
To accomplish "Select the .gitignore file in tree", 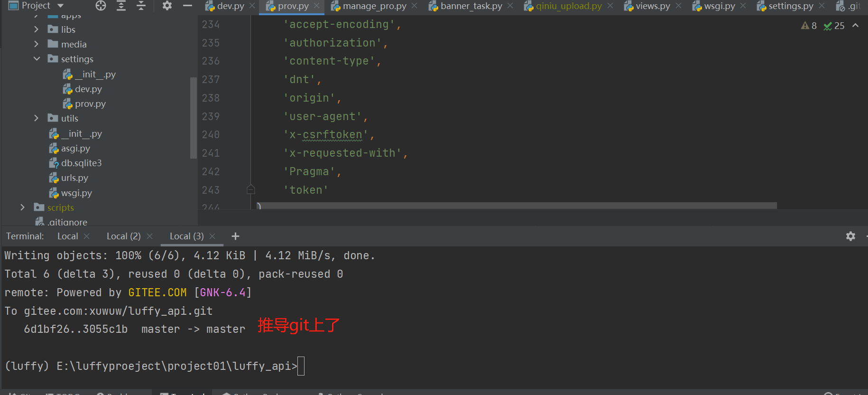I will [x=61, y=222].
